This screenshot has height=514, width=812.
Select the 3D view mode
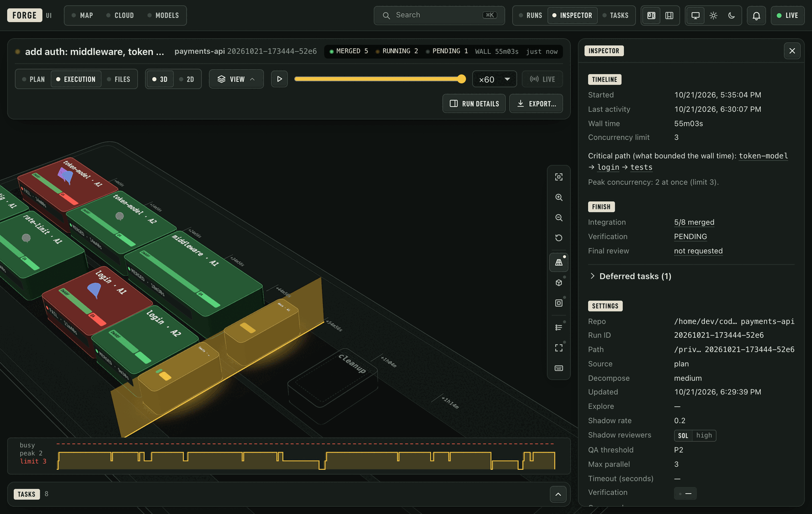tap(159, 79)
